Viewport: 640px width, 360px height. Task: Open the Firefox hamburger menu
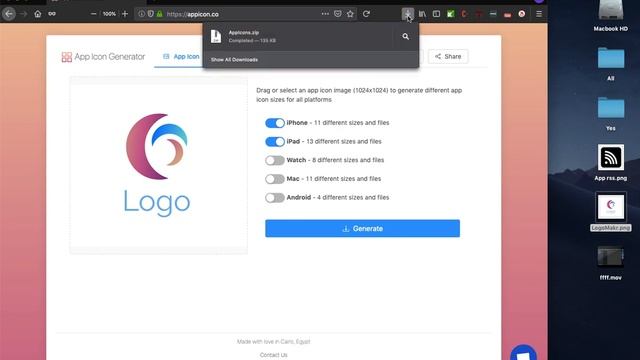(539, 14)
